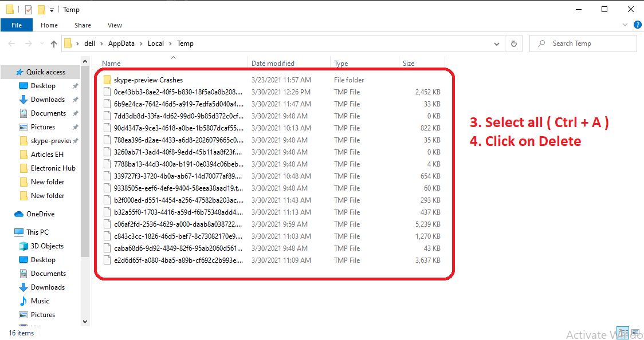The image size is (644, 340).
Task: Open Music folder under This PC
Action: (x=40, y=301)
